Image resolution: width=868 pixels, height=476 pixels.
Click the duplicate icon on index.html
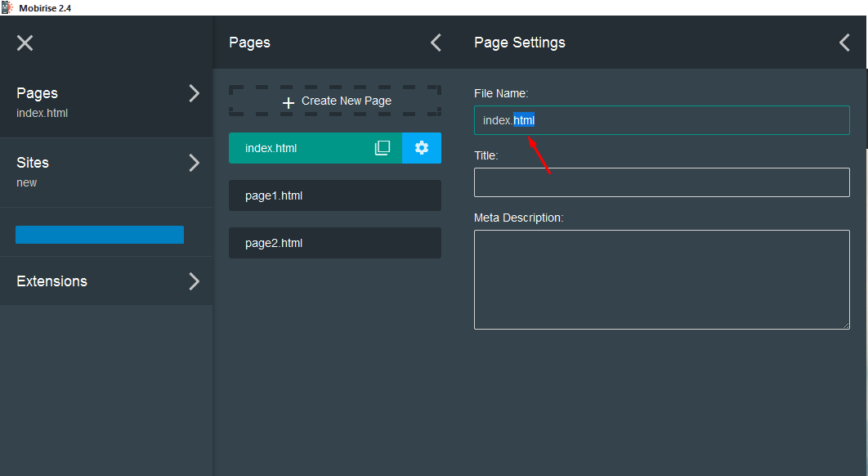point(382,148)
